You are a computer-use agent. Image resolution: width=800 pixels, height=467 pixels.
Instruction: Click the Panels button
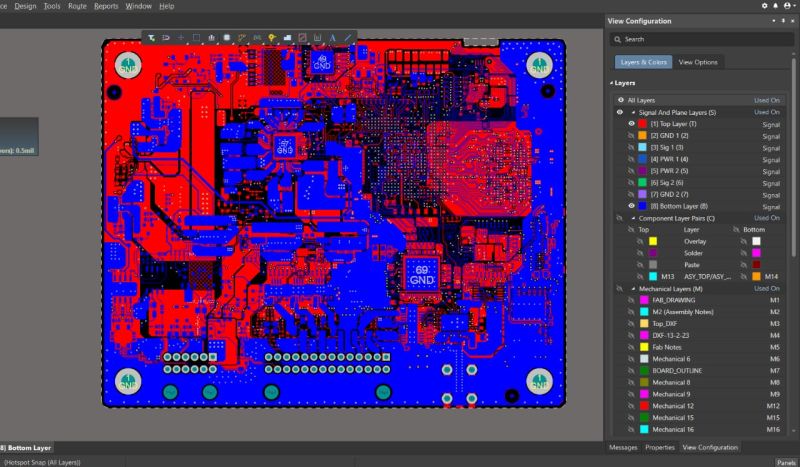(x=786, y=462)
